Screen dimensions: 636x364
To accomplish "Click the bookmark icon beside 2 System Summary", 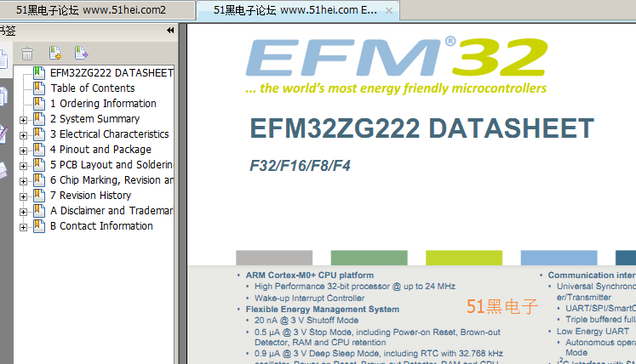I will tap(39, 119).
